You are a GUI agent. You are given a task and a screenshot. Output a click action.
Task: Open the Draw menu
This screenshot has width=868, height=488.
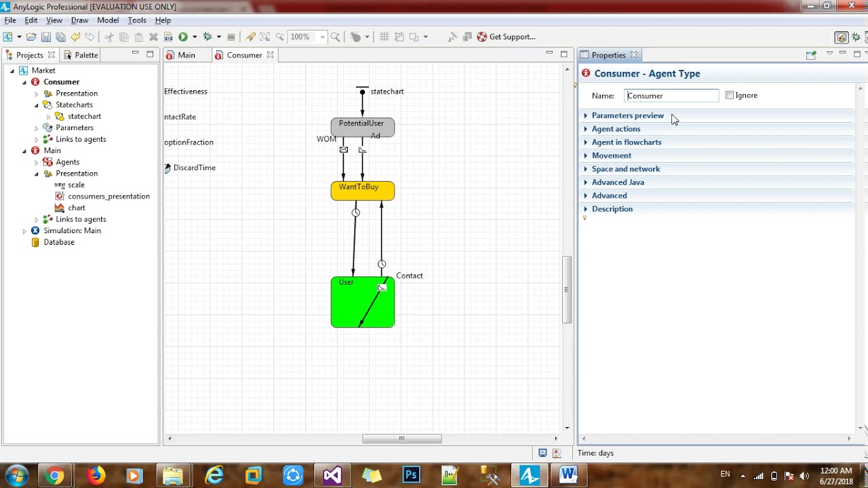[80, 20]
